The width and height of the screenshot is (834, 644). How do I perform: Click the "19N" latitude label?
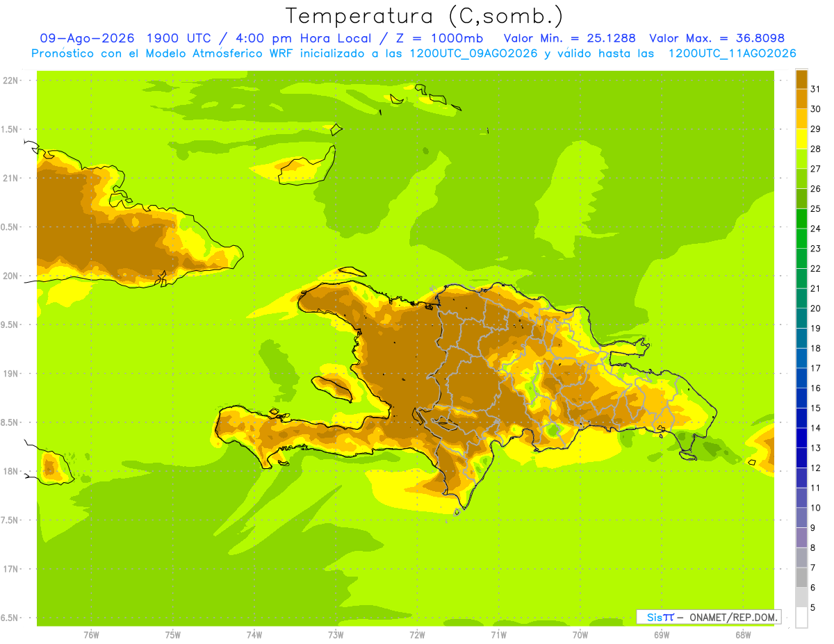(x=10, y=373)
